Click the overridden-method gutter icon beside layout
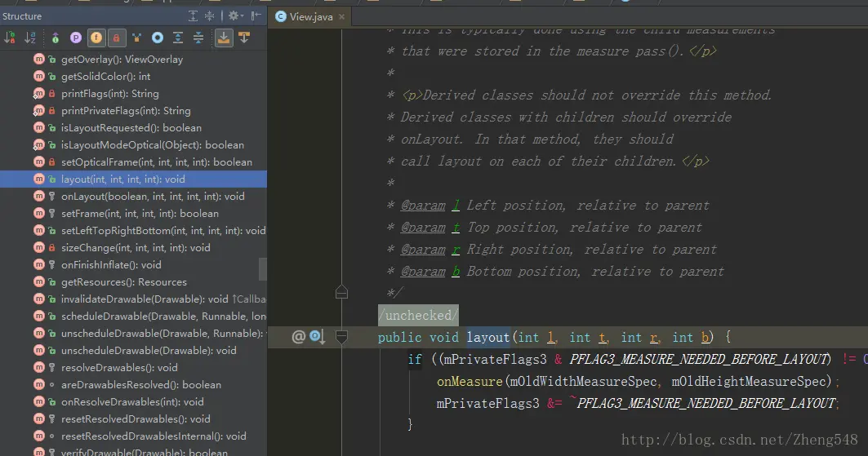Screen dimensions: 868x456 [317, 337]
